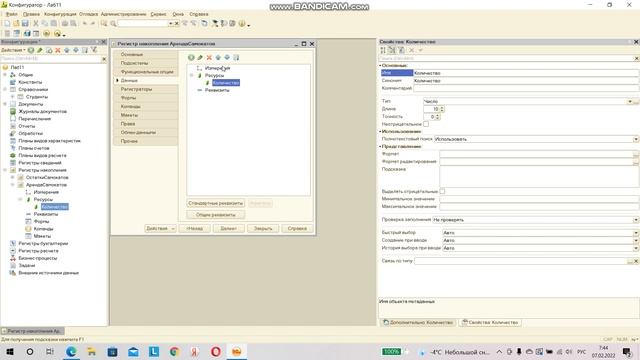Open File Explorer from the taskbar
Viewport: 640px width, 360px height.
(92, 351)
